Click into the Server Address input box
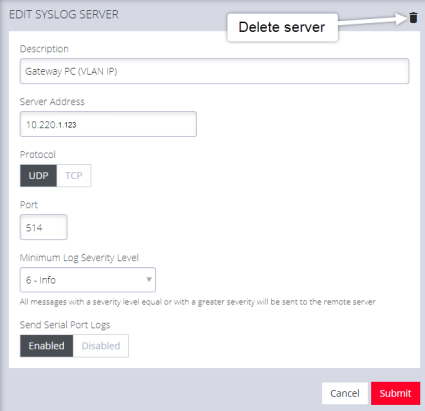Screen dimensions: 425x411 pyautogui.click(x=108, y=124)
